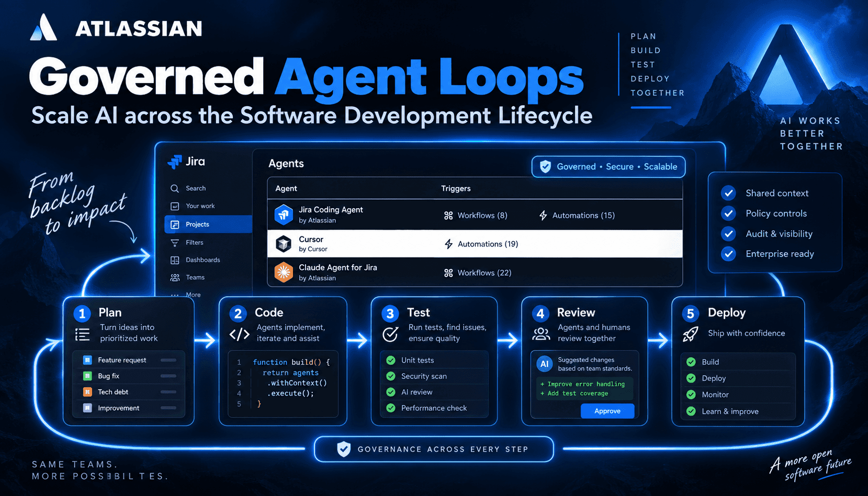Screen dimensions: 868x496
Task: Click the Claude Agent for Jira icon
Action: pyautogui.click(x=284, y=272)
